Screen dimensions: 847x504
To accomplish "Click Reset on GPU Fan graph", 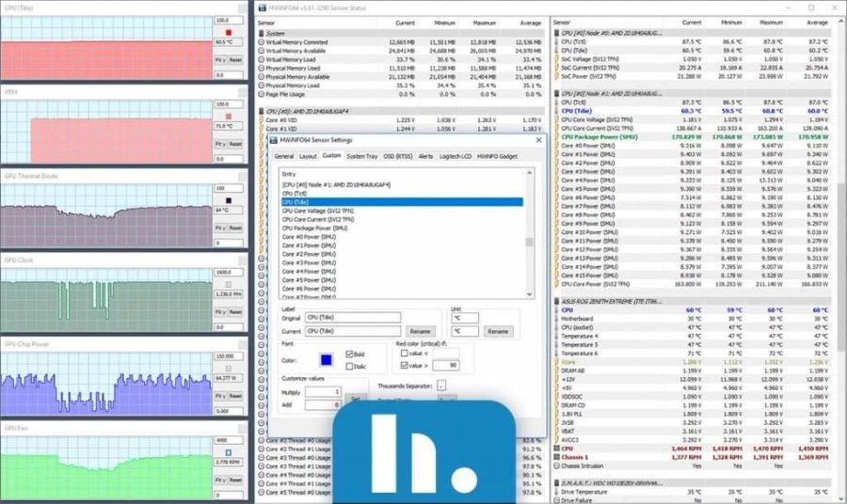I will pyautogui.click(x=235, y=480).
